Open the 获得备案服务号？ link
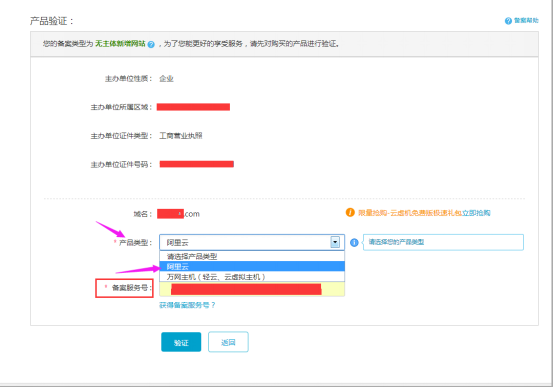Screen dimensions: 553x388 pyautogui.click(x=187, y=305)
